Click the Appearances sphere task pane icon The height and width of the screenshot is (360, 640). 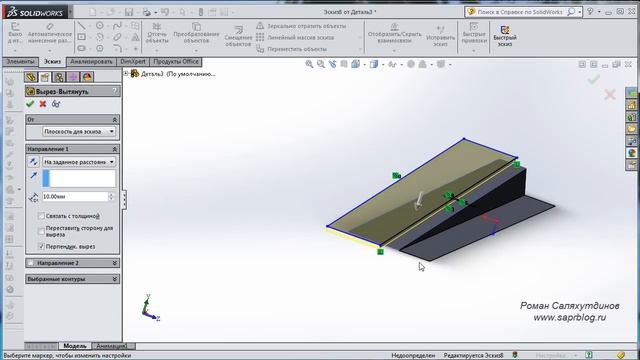tap(632, 153)
